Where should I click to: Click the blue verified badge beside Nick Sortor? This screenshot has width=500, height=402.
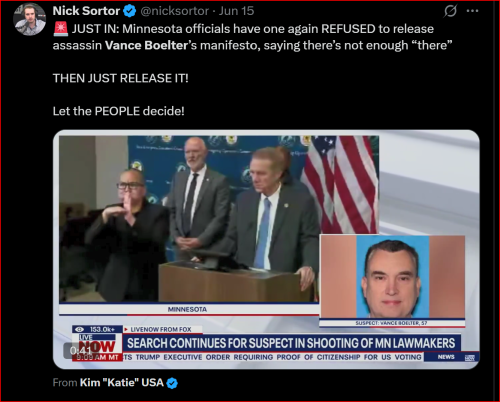pos(130,11)
